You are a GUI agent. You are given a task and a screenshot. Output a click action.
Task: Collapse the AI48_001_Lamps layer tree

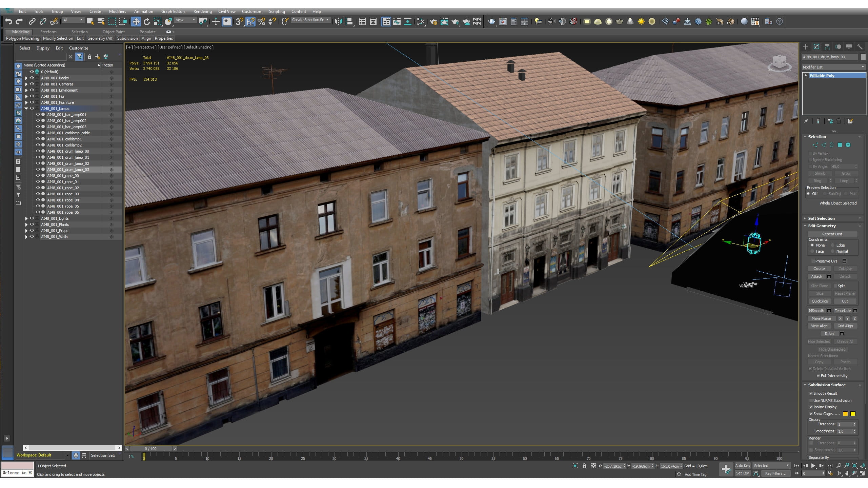[26, 109]
